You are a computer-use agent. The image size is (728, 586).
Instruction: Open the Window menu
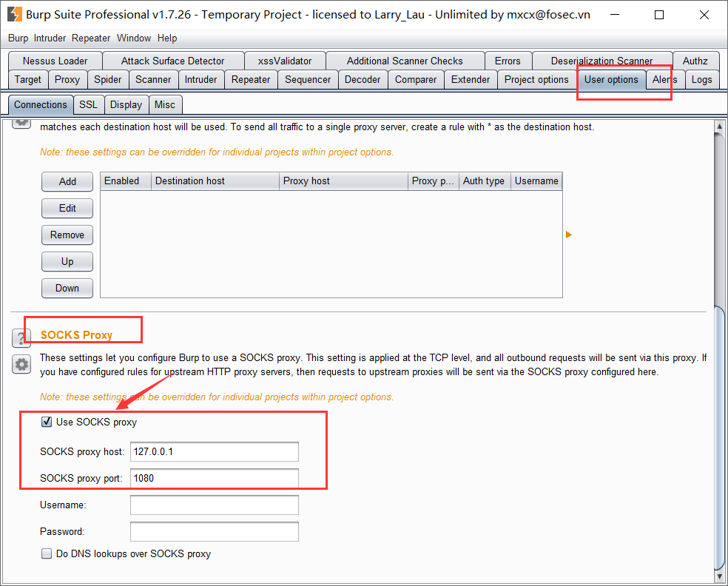(134, 38)
